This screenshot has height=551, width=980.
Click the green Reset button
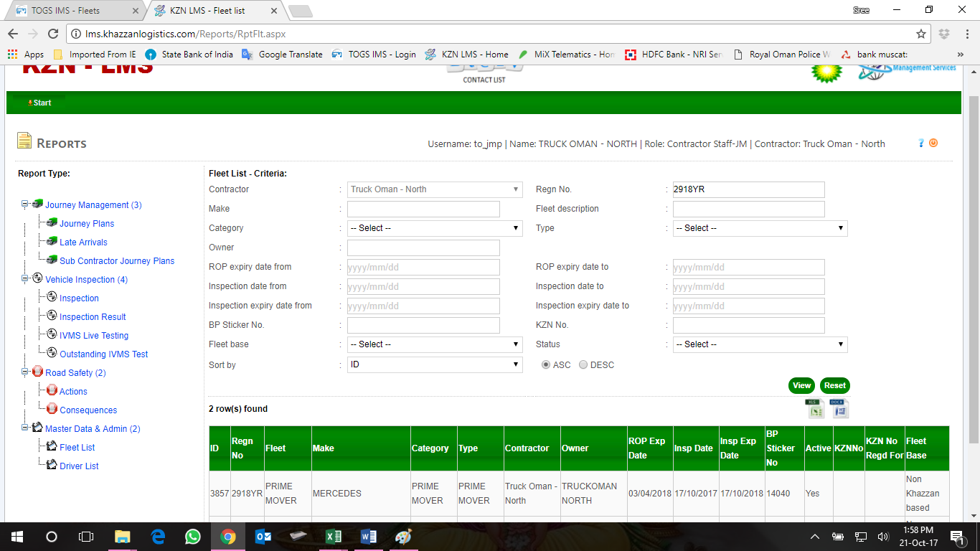click(834, 386)
